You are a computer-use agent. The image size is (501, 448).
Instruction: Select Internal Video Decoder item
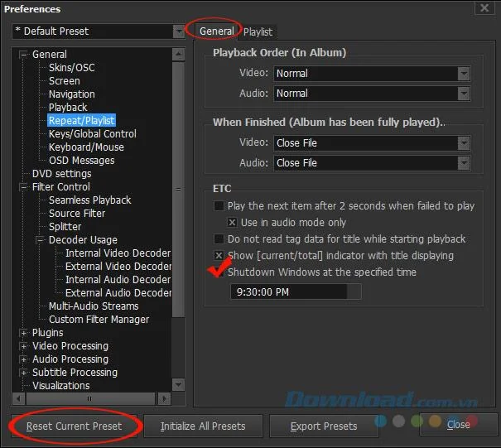pyautogui.click(x=118, y=253)
